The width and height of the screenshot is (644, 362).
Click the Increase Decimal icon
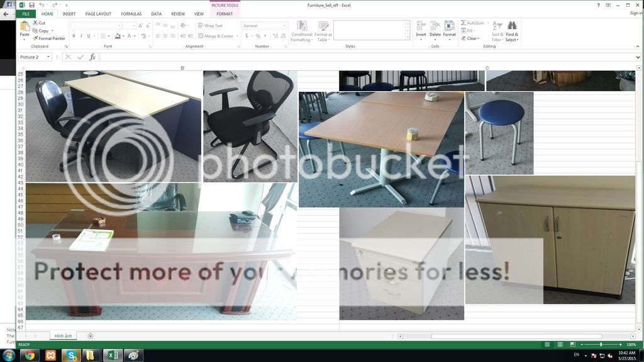tap(275, 36)
